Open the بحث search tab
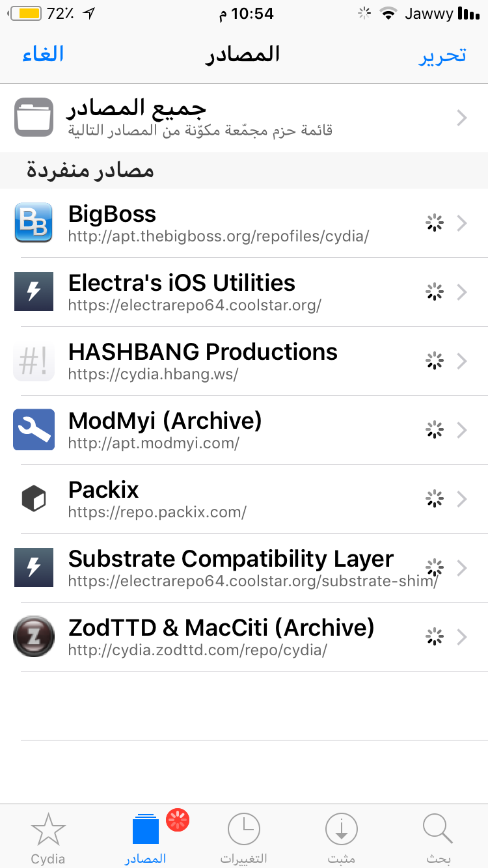This screenshot has width=488, height=868. 438,839
